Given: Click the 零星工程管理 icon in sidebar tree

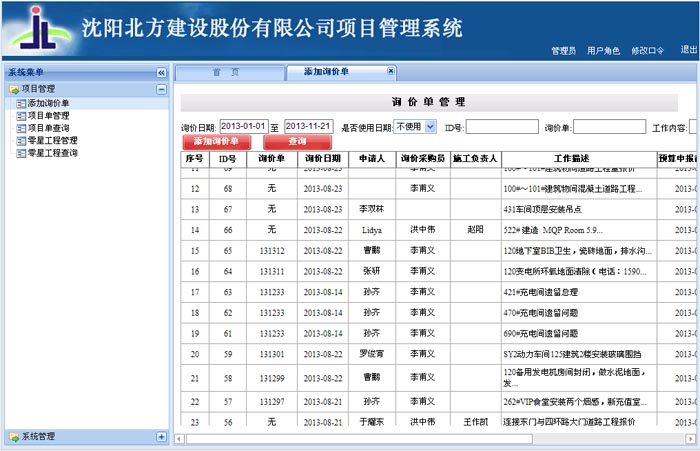Looking at the screenshot, I should [21, 141].
